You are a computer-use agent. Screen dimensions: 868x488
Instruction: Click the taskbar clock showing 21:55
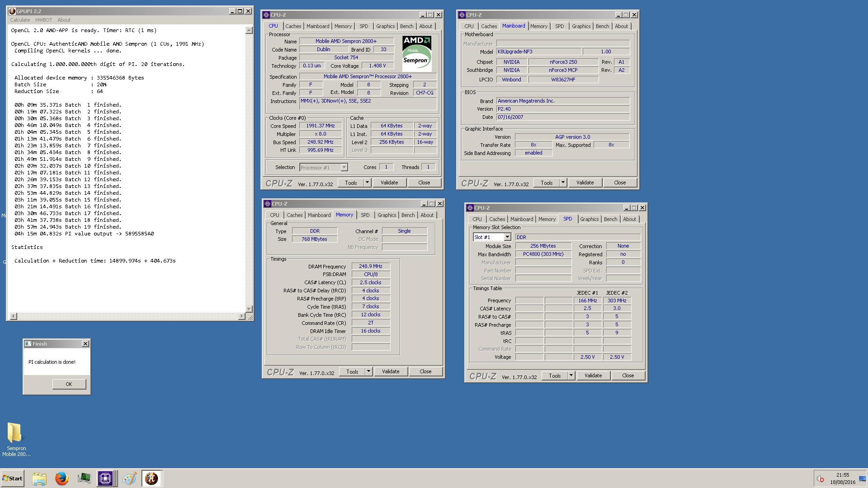pyautogui.click(x=843, y=479)
